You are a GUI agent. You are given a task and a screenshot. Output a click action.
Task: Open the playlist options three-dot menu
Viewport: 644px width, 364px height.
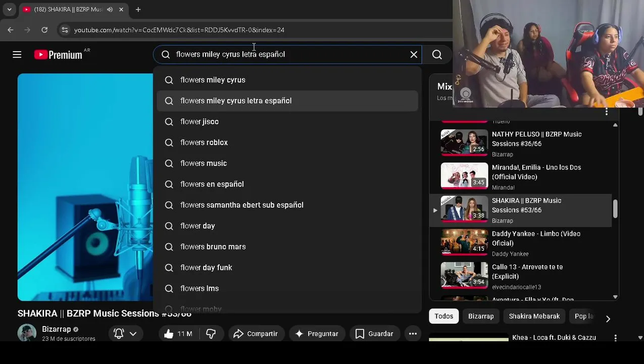click(607, 111)
